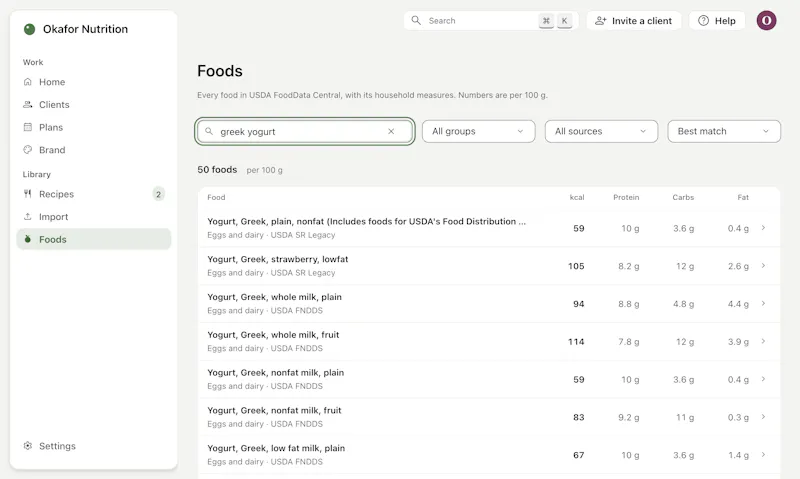Open details arrow for Yogurt, Greek, low fat milk, plain
Image resolution: width=800 pixels, height=479 pixels.
(x=763, y=455)
